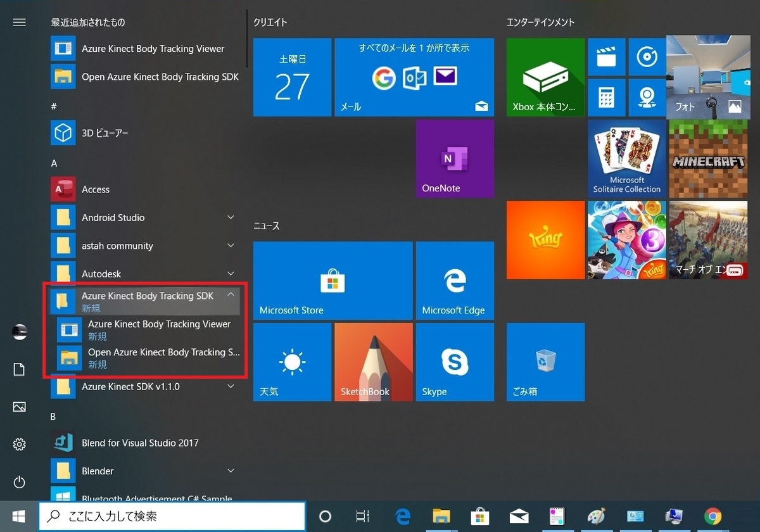Screen dimensions: 760x532
Task: Collapse the Azure Kinect Body Tracking SDK folder
Action: [x=145, y=301]
